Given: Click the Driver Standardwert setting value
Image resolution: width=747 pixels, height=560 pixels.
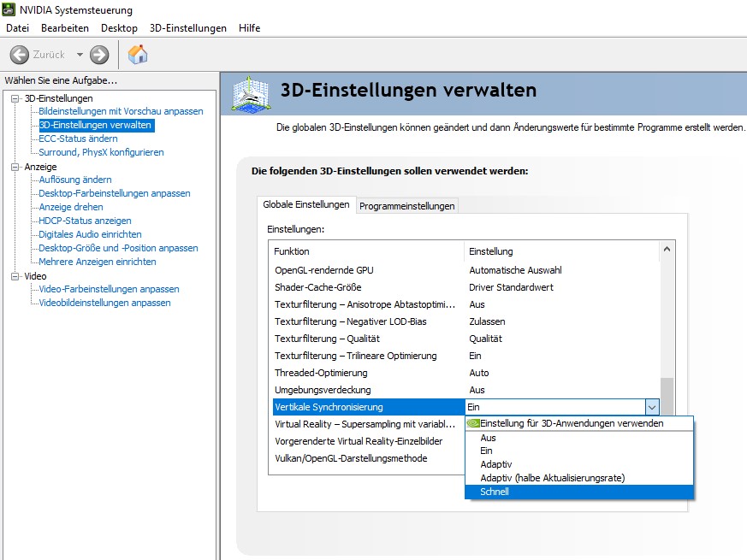Looking at the screenshot, I should (x=511, y=287).
